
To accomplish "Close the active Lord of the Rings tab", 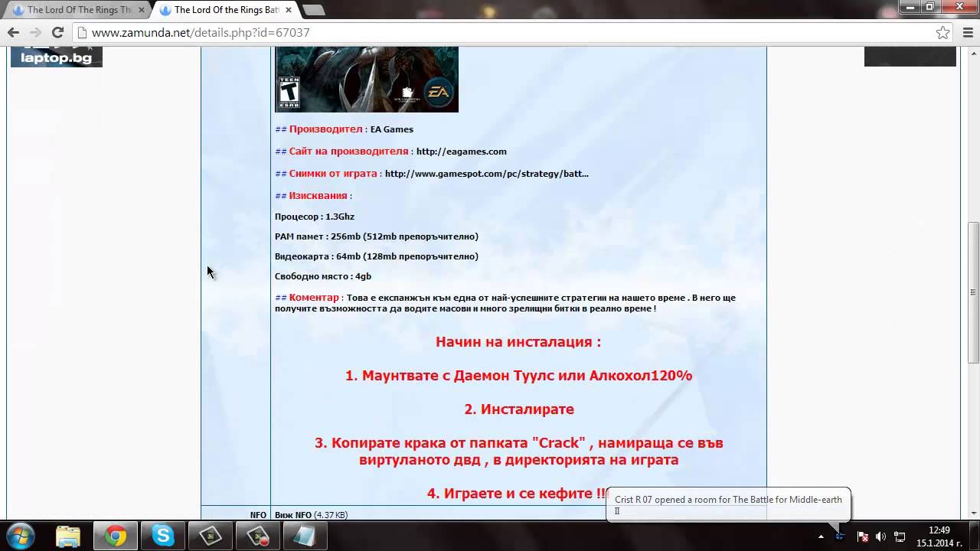I will point(289,10).
